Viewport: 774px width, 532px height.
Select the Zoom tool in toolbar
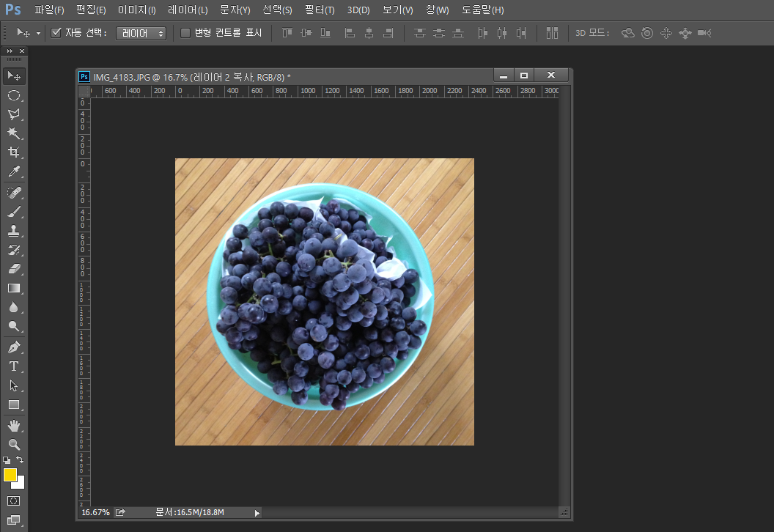point(13,445)
